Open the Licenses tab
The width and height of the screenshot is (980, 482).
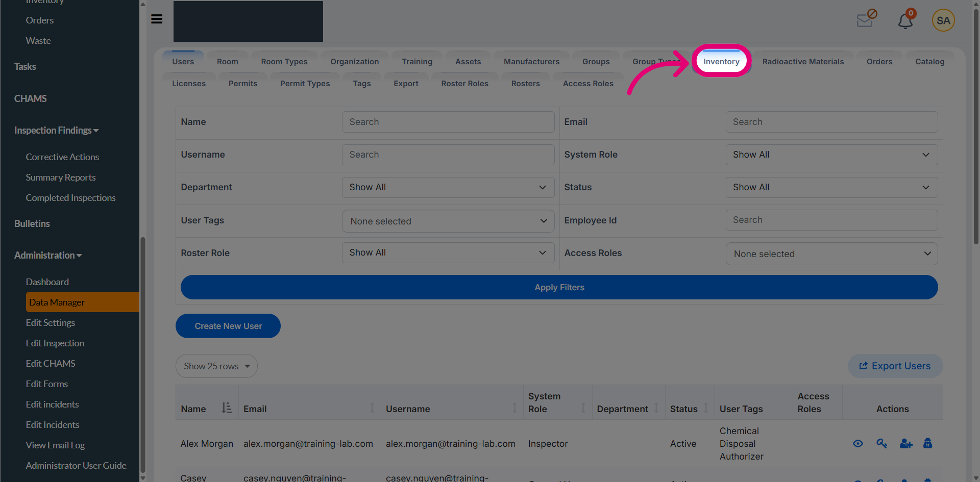[x=189, y=83]
